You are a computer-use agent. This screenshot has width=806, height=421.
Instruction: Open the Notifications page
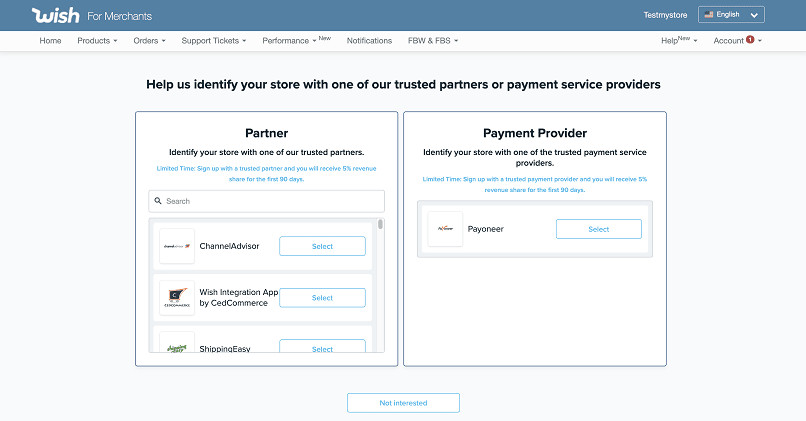[x=369, y=41]
